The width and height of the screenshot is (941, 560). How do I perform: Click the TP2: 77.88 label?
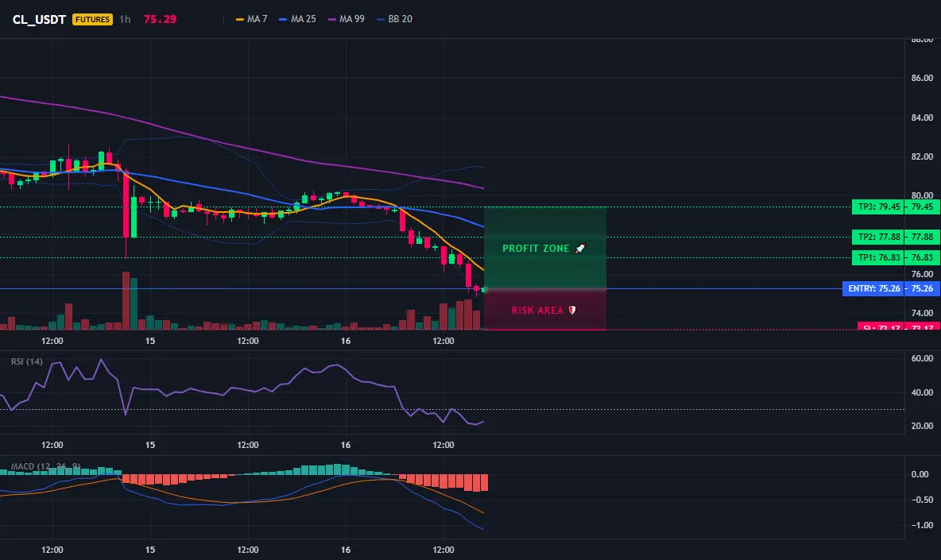click(x=878, y=237)
